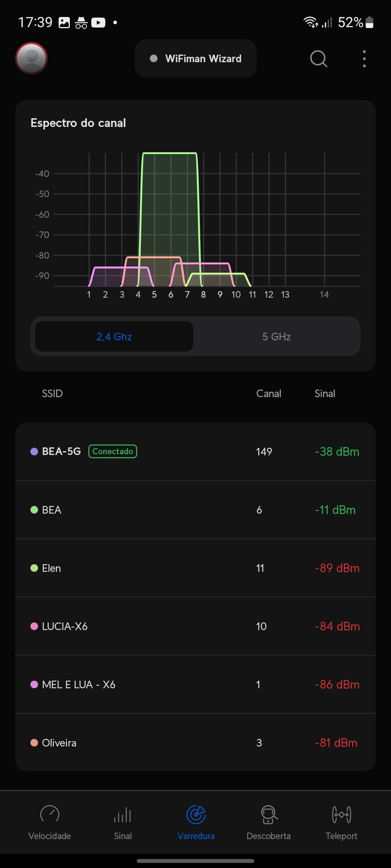This screenshot has width=391, height=868.
Task: Sort networks by Sinal column header
Action: pyautogui.click(x=325, y=393)
